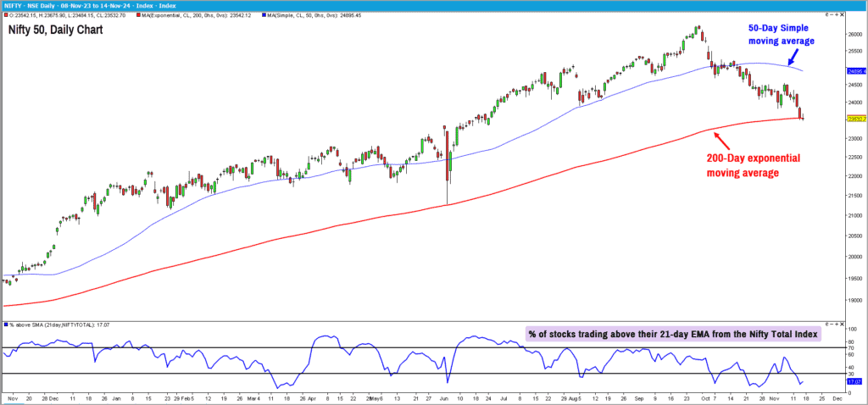Click the NIFTY - NSE Daily title bar text
868x405 pixels.
point(90,5)
